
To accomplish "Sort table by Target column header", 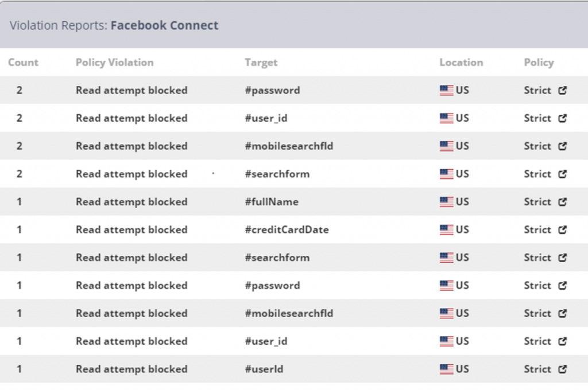I will tap(261, 62).
